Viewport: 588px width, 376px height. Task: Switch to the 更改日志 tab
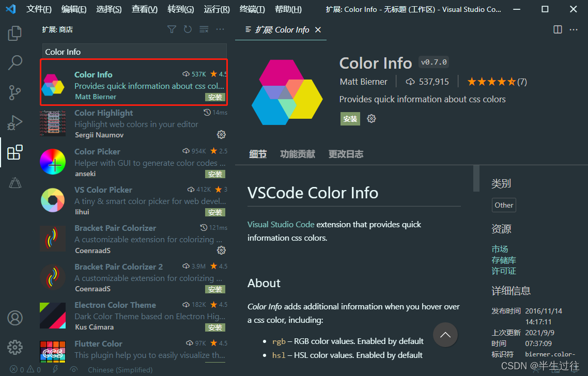click(x=346, y=154)
